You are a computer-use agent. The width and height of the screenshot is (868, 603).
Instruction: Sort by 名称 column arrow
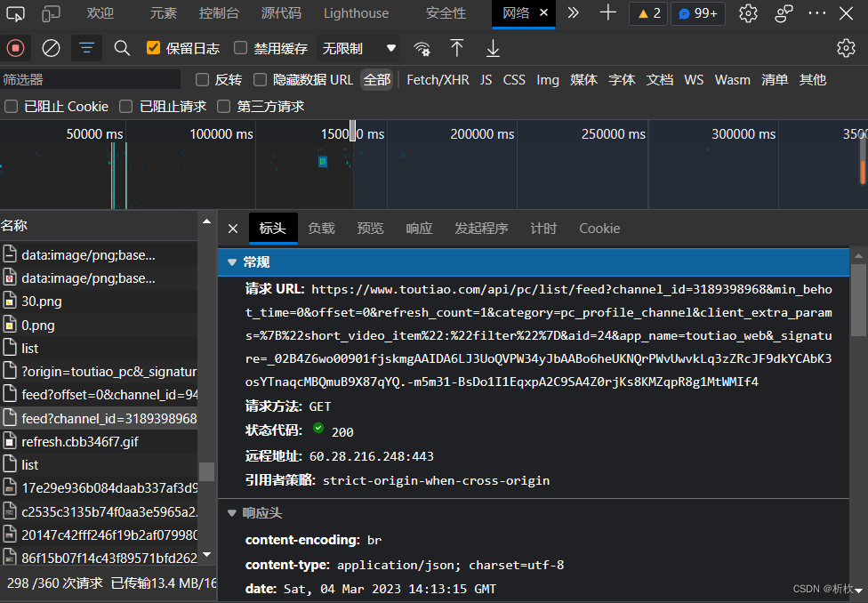[207, 221]
